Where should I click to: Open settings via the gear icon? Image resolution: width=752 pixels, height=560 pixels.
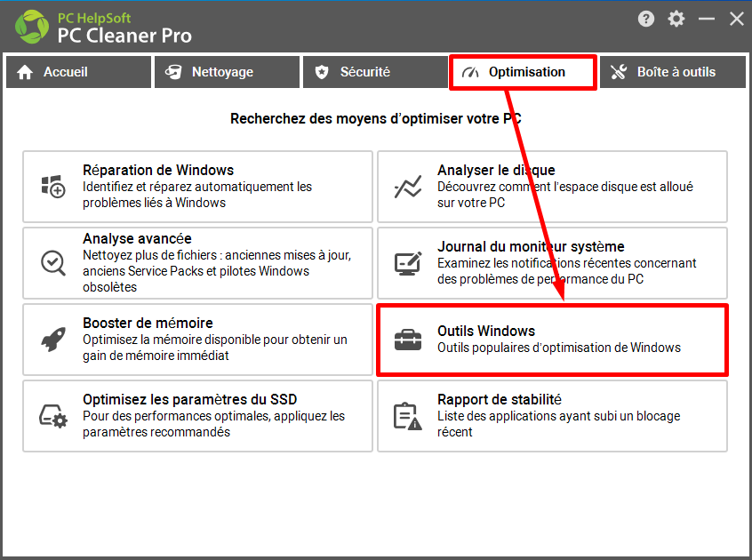[676, 20]
